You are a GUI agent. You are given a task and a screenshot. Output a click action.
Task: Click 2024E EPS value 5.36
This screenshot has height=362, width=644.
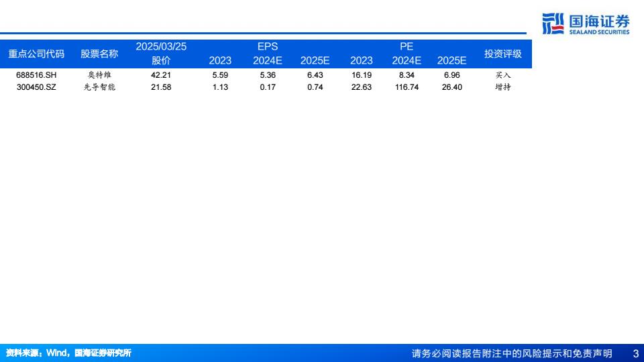(268, 75)
